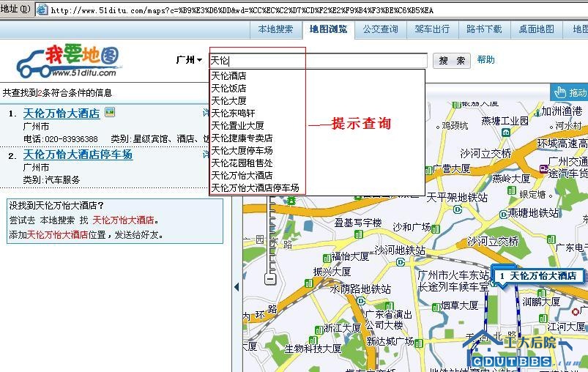This screenshot has width=588, height=372.
Task: Choose suggestion 天伦东鸣轩
Action: tap(234, 113)
